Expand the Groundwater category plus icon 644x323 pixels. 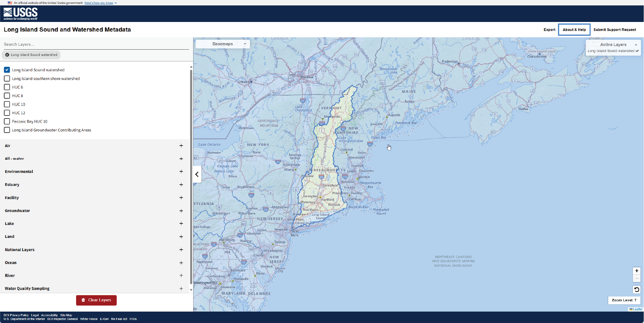pyautogui.click(x=181, y=211)
